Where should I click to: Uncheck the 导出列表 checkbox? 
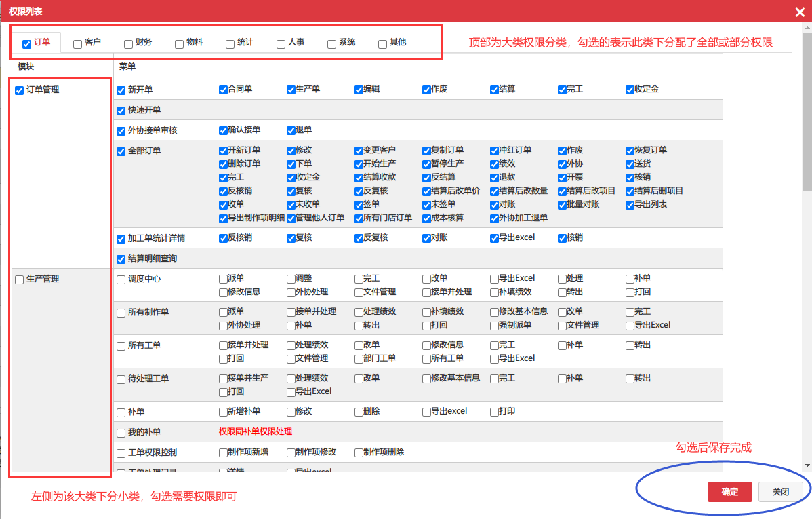tap(630, 206)
